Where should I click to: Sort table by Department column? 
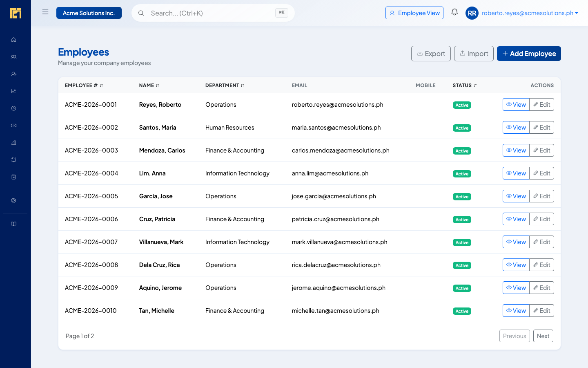[225, 85]
